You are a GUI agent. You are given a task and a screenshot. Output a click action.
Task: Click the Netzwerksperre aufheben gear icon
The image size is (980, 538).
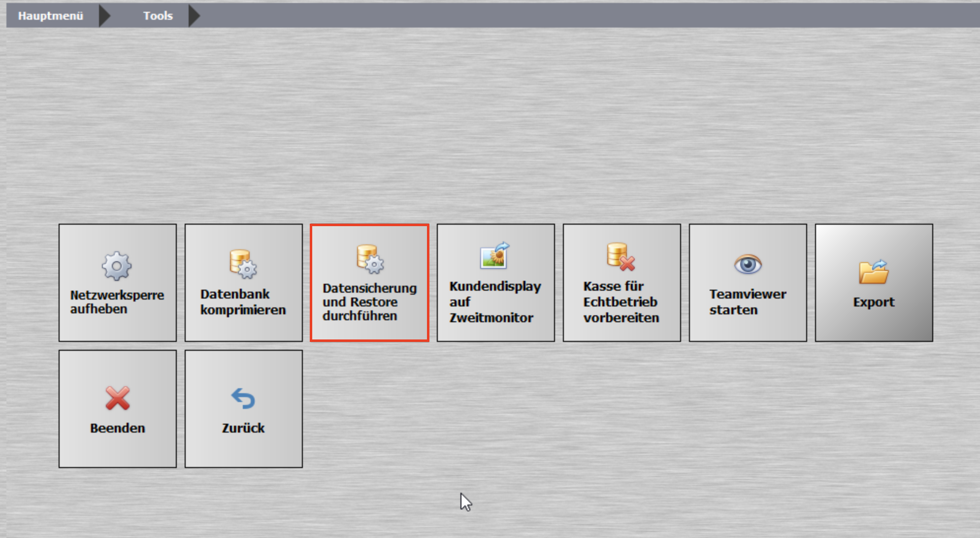point(117,266)
